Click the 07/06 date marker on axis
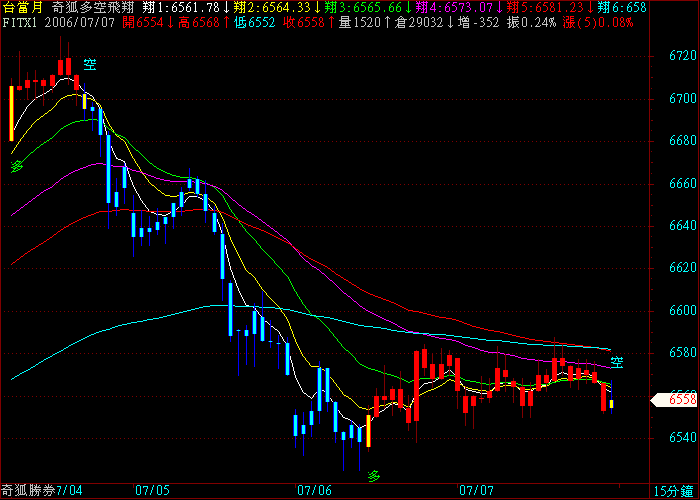 click(x=314, y=491)
